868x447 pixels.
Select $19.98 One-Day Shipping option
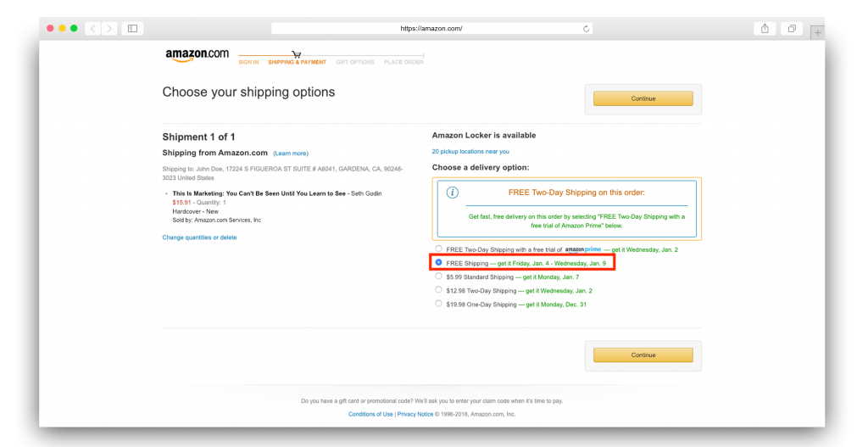pos(438,304)
